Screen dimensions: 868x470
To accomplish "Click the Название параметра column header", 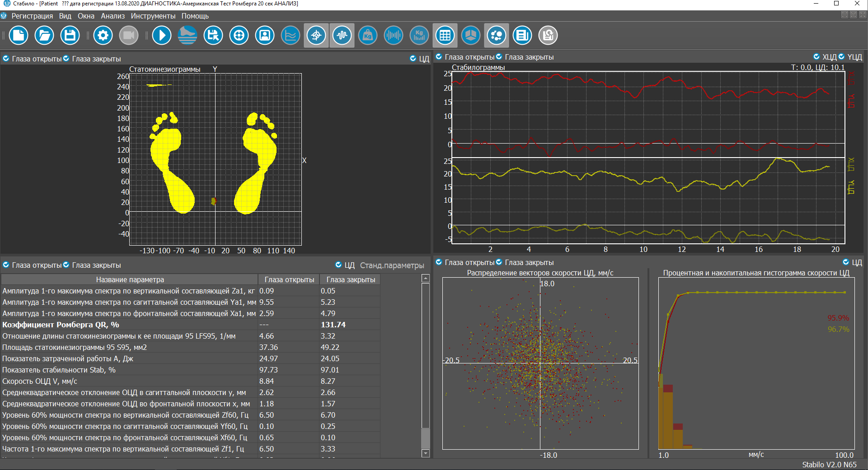I will coord(130,280).
